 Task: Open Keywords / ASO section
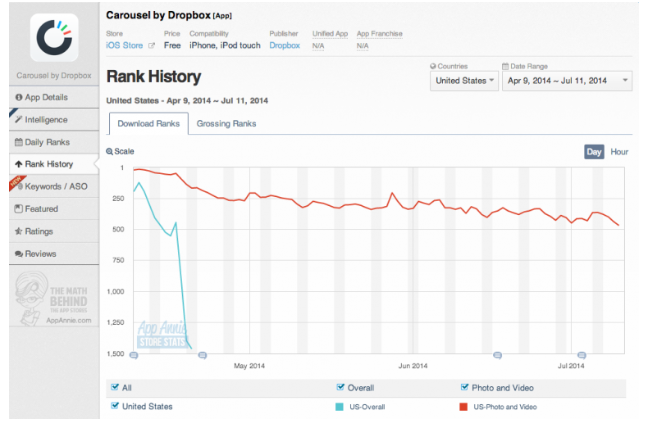pos(54,187)
